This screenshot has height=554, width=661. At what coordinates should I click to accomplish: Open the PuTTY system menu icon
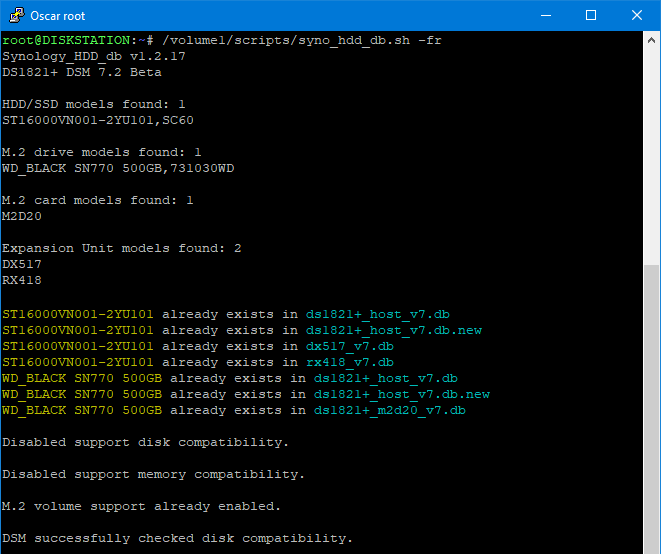(15, 15)
